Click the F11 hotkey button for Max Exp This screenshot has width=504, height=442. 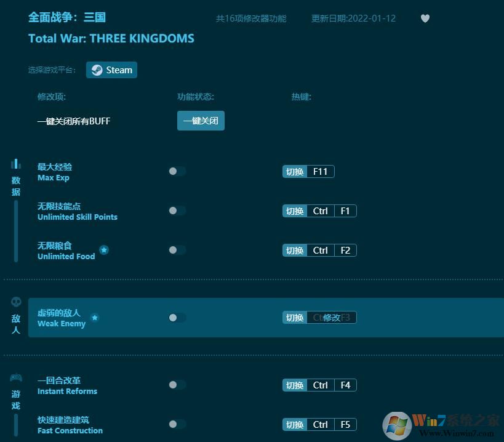pos(320,171)
